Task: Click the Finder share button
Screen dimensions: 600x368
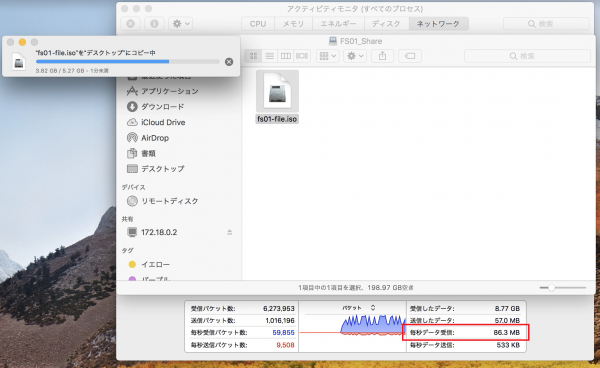Action: (x=382, y=56)
